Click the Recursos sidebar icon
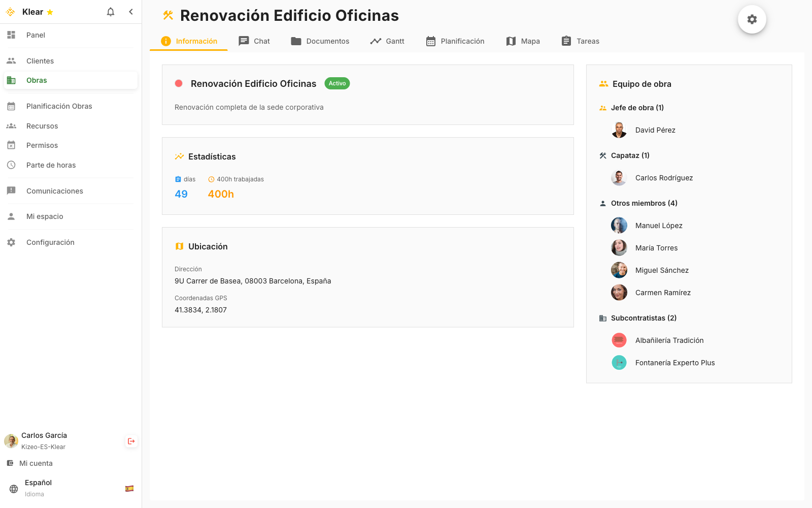 11,125
